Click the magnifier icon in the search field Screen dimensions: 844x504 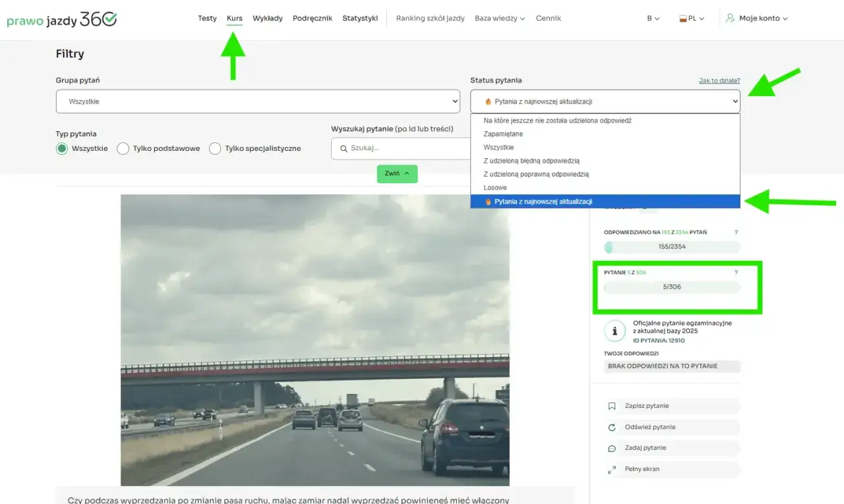[342, 148]
